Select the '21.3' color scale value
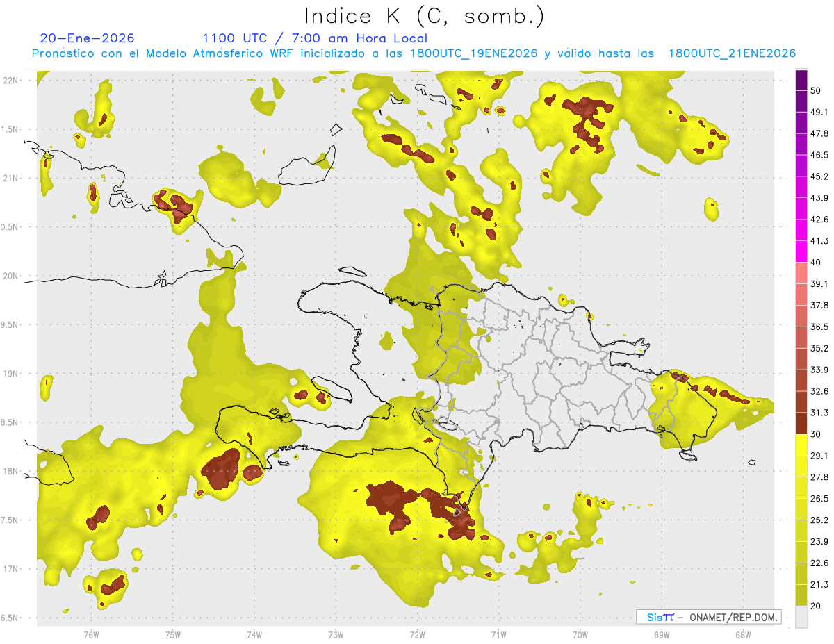The width and height of the screenshot is (834, 644). [x=819, y=585]
